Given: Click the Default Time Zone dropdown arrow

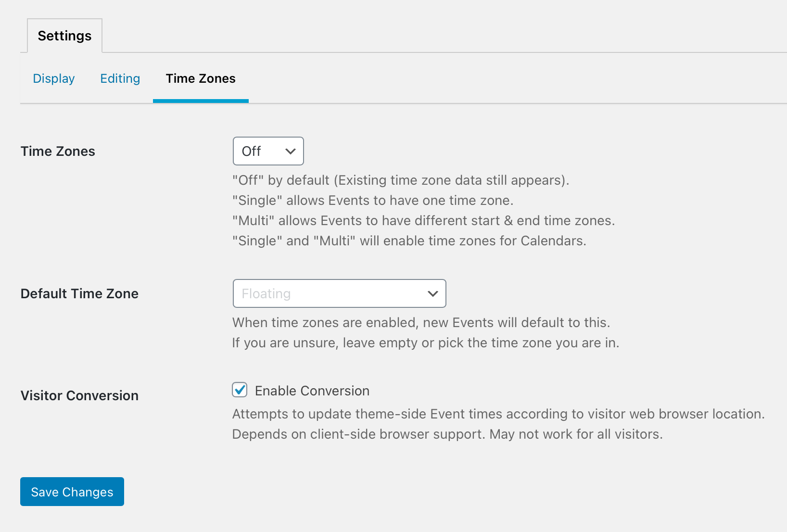Looking at the screenshot, I should (x=432, y=293).
